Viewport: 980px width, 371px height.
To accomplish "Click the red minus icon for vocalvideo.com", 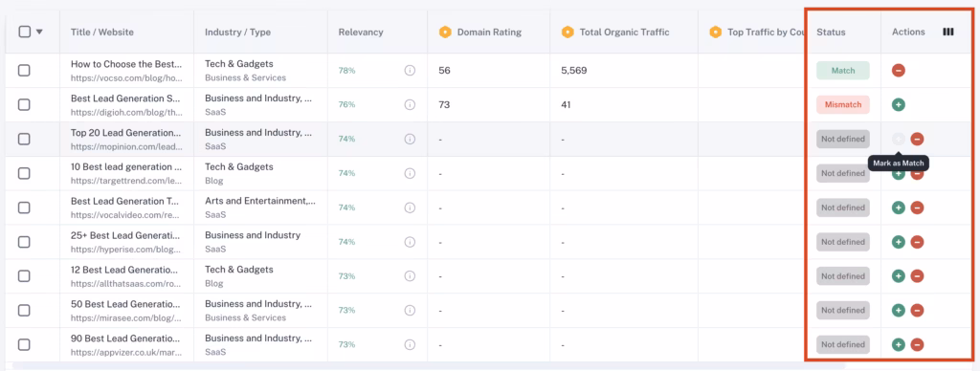I will pos(917,207).
